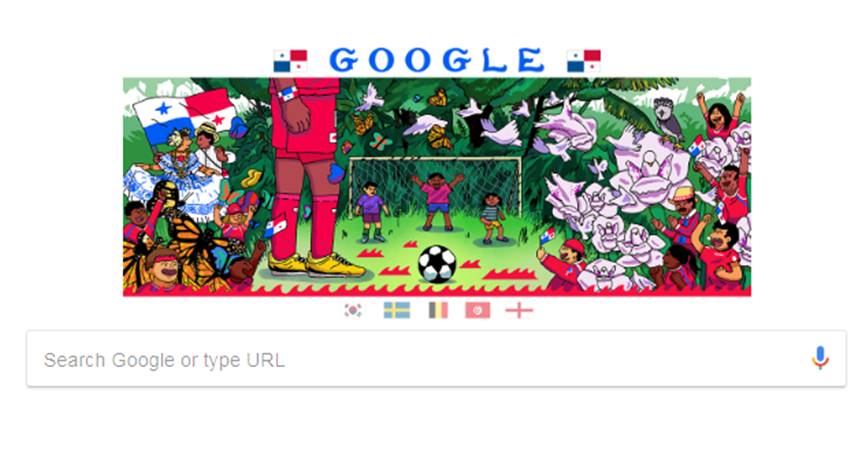The width and height of the screenshot is (850, 460).
Task: Select the England flag with red cross
Action: (519, 310)
